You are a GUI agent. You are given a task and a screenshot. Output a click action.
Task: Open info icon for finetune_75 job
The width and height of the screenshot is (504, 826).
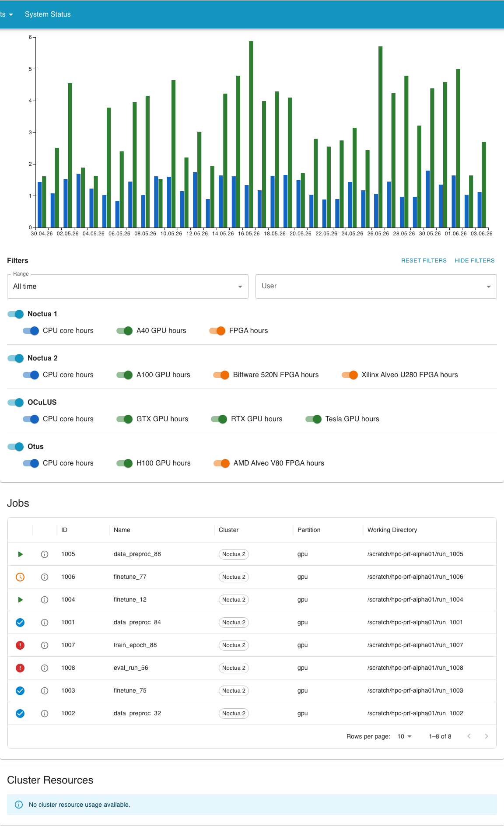45,691
